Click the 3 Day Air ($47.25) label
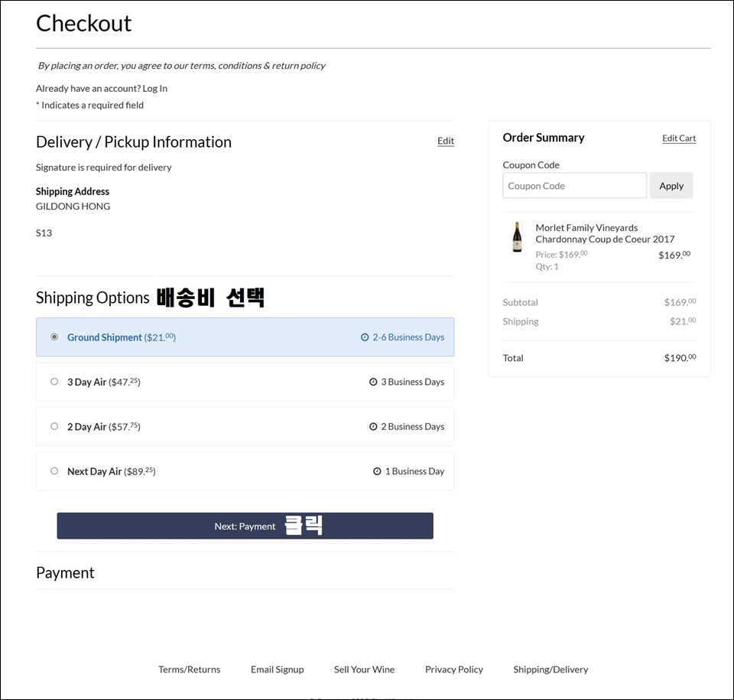The image size is (734, 700). (x=104, y=382)
